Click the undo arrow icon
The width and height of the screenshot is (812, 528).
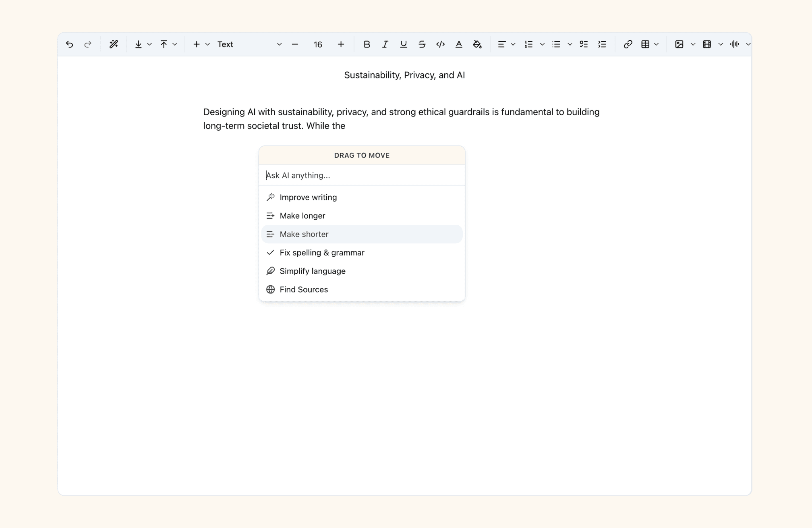pyautogui.click(x=69, y=44)
